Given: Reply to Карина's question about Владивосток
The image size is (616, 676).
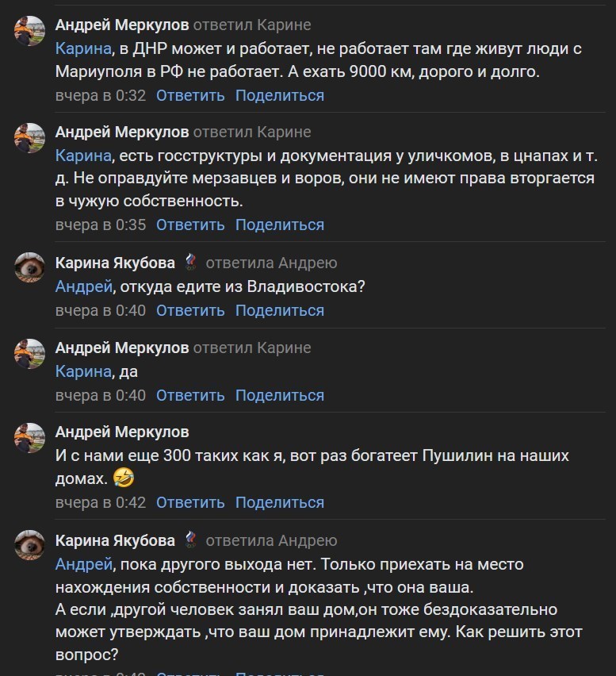Looking at the screenshot, I should click(x=190, y=310).
